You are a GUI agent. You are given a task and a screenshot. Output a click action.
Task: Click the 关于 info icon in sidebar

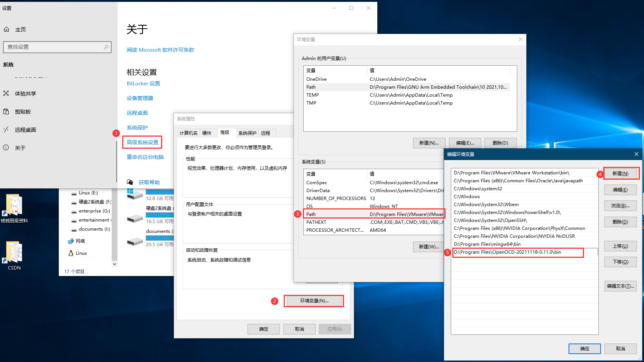click(6, 148)
